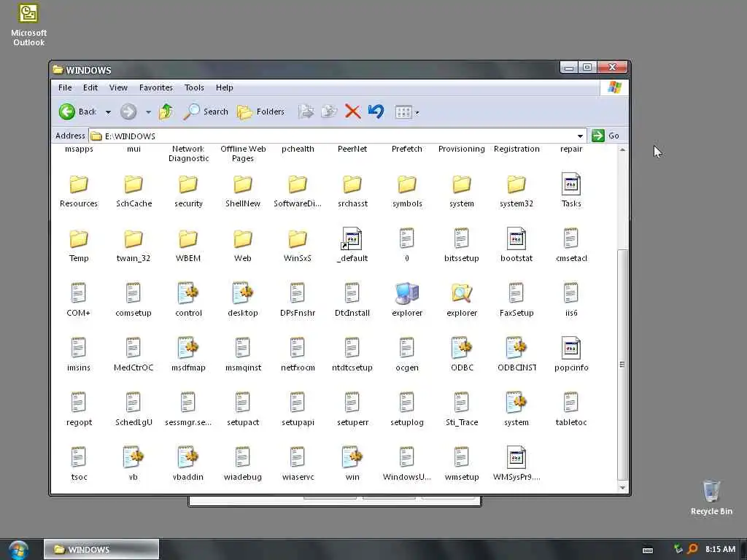Select the netfxocm text file
The width and height of the screenshot is (747, 560).
(x=298, y=355)
